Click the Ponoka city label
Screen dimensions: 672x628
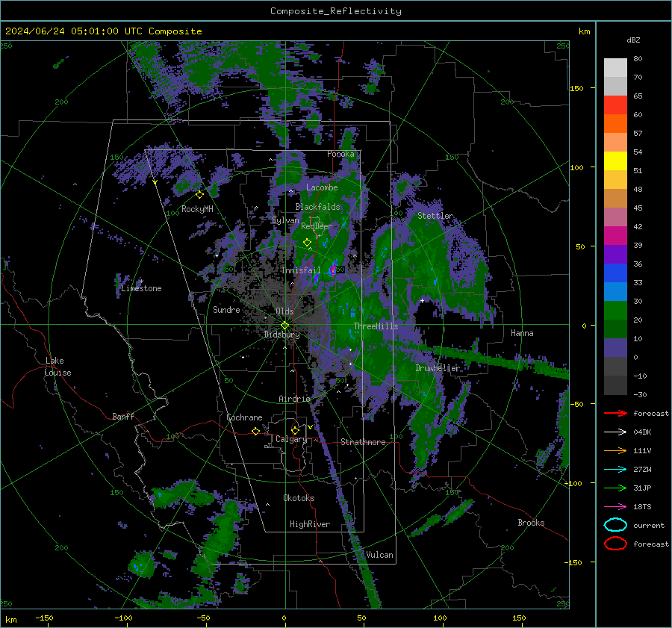coord(340,154)
